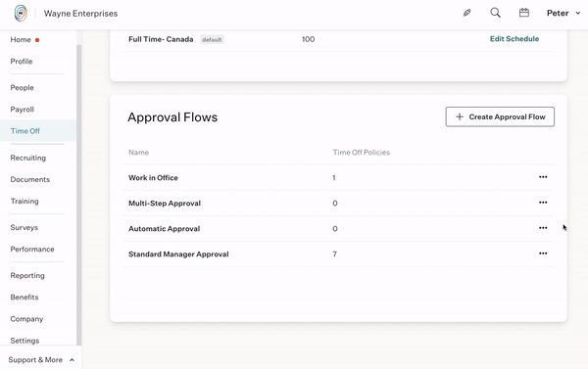The height and width of the screenshot is (369, 588).
Task: Expand the Support & More menu
Action: pyautogui.click(x=40, y=359)
